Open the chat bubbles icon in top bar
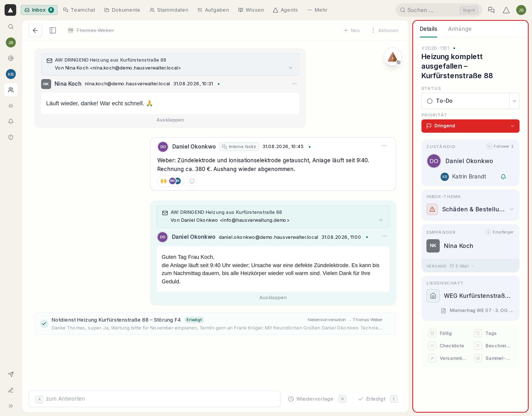This screenshot has height=416, width=532. coord(491,10)
